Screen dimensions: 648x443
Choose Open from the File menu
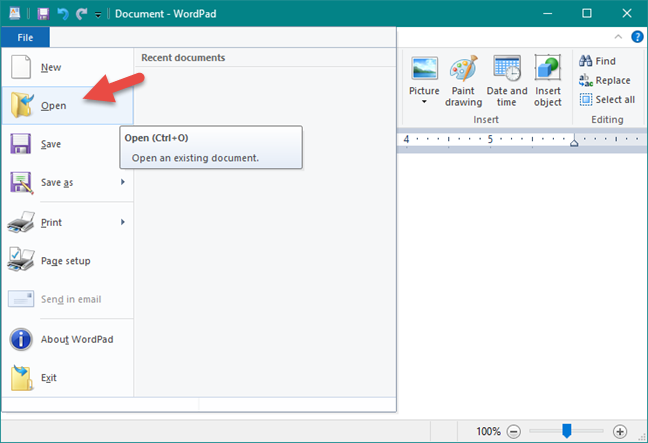[x=68, y=106]
